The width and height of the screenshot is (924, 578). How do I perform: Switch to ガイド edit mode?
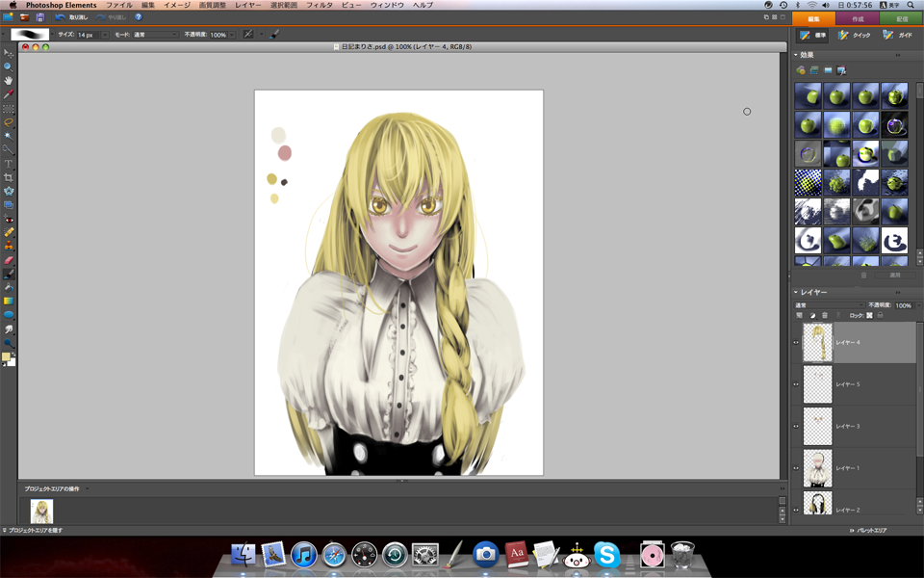897,36
